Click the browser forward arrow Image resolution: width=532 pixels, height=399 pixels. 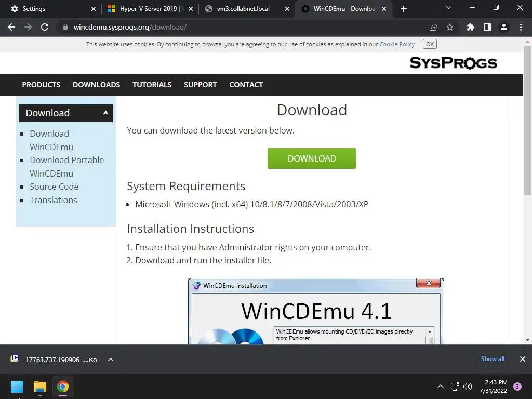(x=28, y=27)
